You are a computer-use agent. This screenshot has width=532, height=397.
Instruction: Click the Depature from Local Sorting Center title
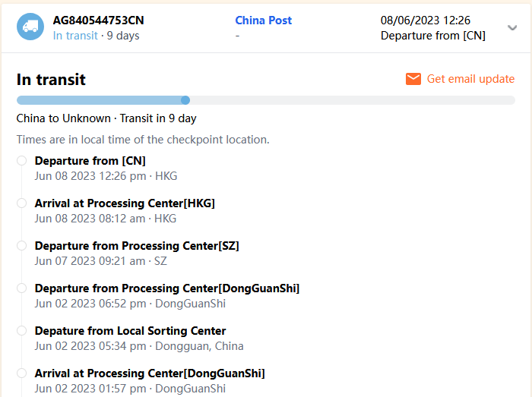[130, 331]
